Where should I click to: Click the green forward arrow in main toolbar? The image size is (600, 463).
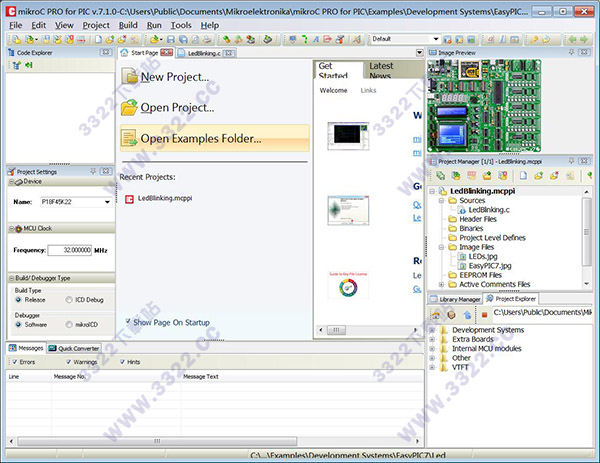584,39
